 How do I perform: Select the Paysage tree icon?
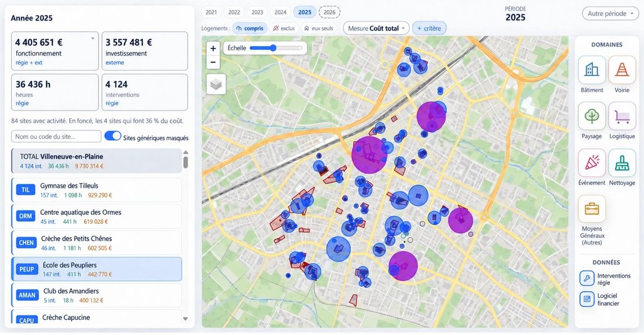(591, 116)
